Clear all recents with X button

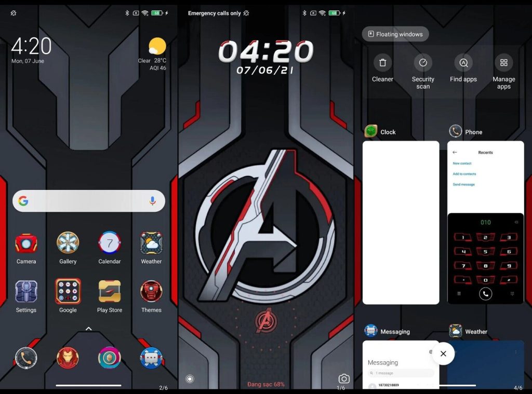pyautogui.click(x=443, y=354)
